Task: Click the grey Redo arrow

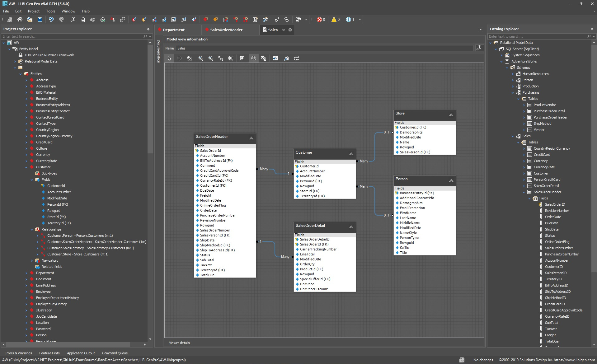Action: pos(61,20)
